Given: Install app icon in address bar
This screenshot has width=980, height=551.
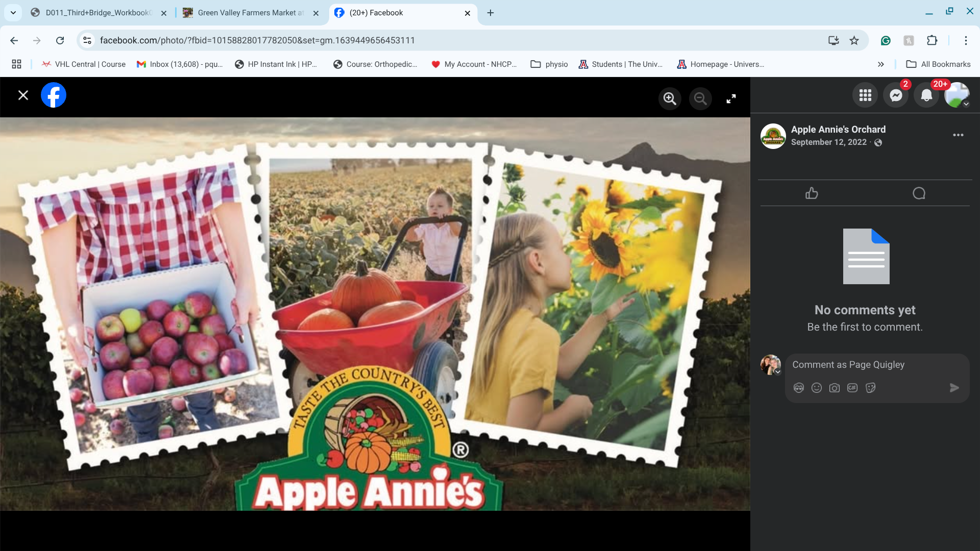Looking at the screenshot, I should (x=834, y=40).
